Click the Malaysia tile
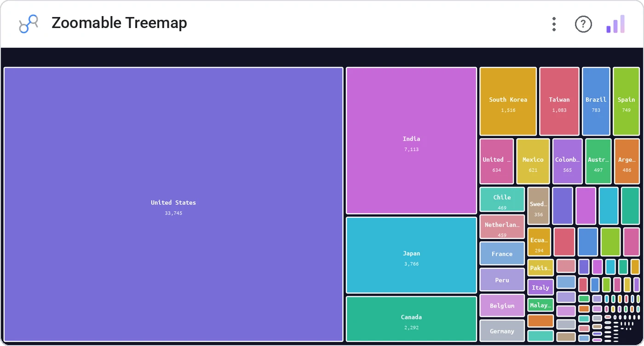 pos(540,305)
